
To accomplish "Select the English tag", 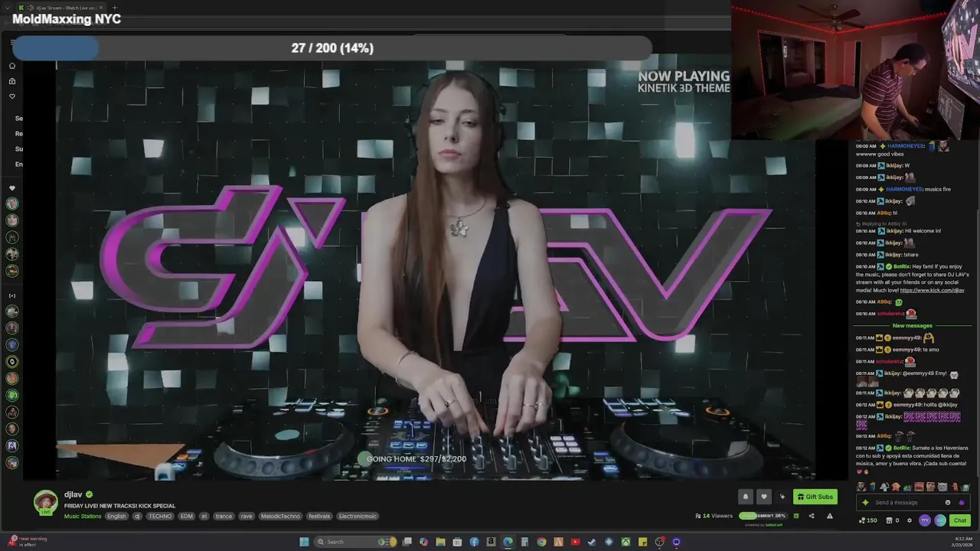I will click(116, 517).
